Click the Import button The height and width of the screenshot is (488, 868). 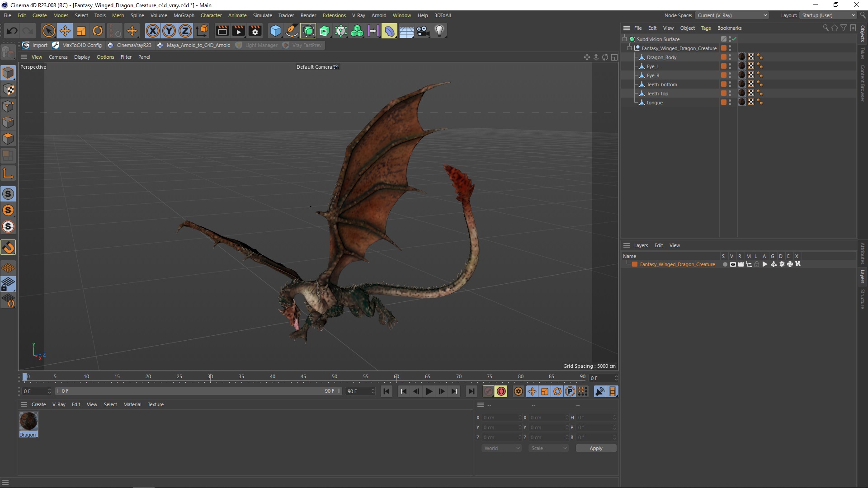(x=35, y=45)
